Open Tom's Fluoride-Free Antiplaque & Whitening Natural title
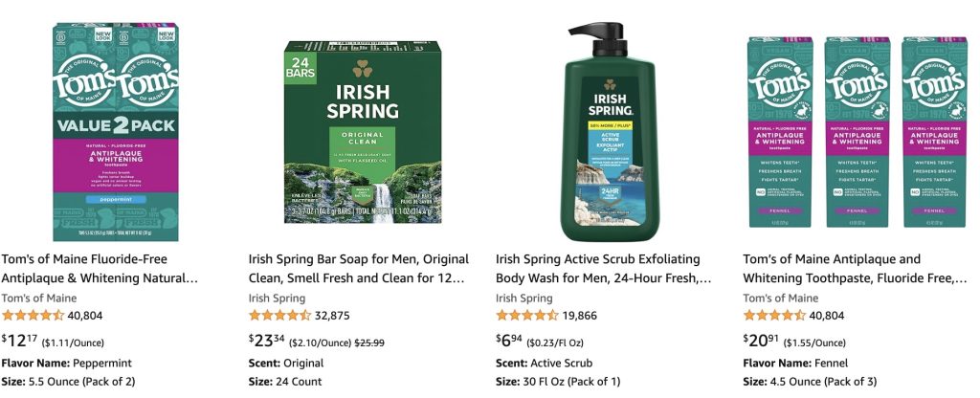980x398 pixels. (x=100, y=269)
